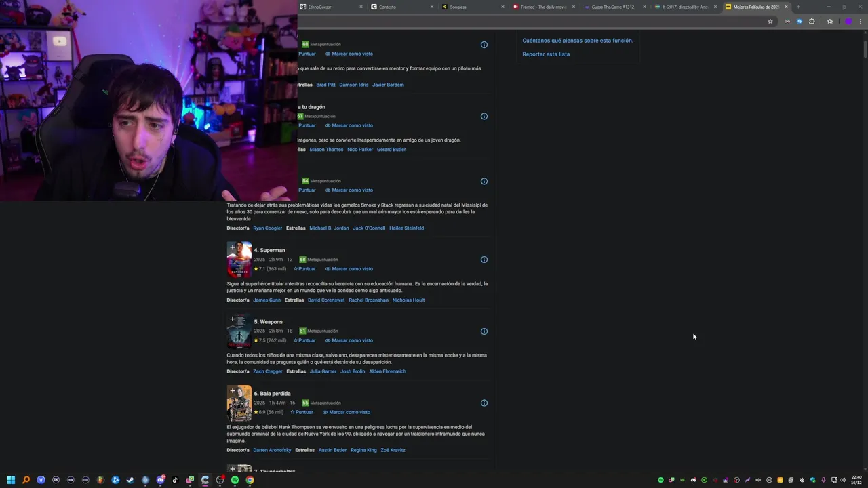Open the title 4. Superman

point(269,250)
